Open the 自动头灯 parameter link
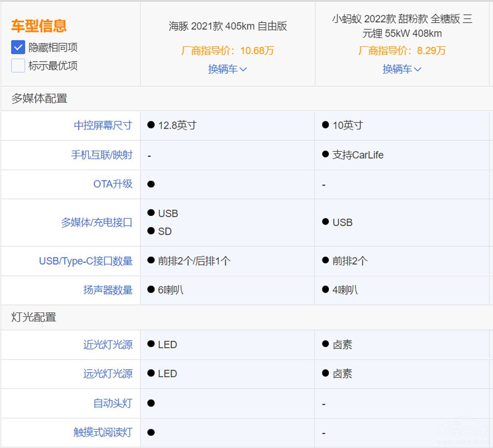The height and width of the screenshot is (448, 493). click(113, 403)
